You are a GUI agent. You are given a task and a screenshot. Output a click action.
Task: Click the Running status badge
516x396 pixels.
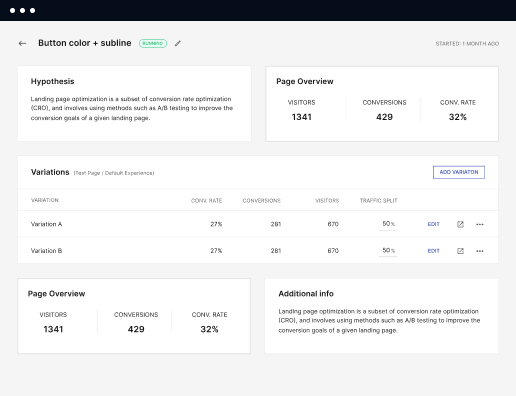tap(153, 43)
